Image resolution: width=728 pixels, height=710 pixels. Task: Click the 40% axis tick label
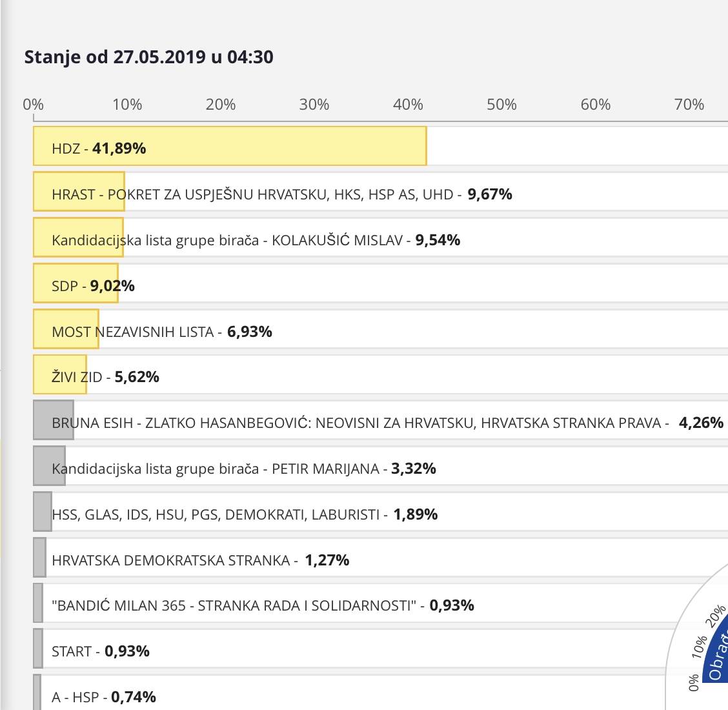point(408,105)
